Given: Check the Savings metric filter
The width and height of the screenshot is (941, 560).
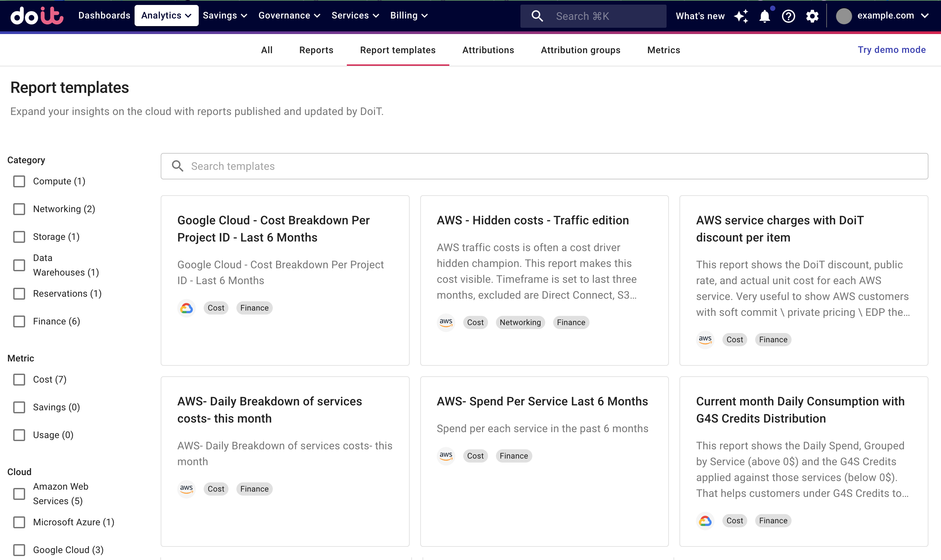Looking at the screenshot, I should pos(19,407).
